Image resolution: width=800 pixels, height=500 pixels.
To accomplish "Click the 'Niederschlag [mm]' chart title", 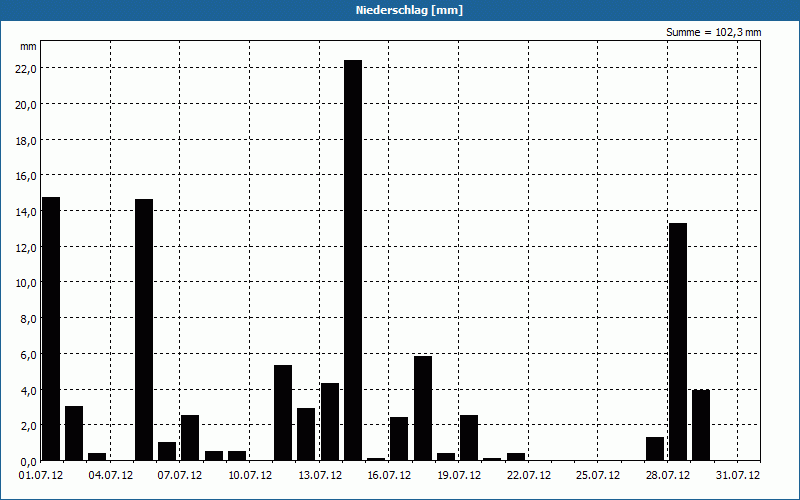I will (x=409, y=10).
